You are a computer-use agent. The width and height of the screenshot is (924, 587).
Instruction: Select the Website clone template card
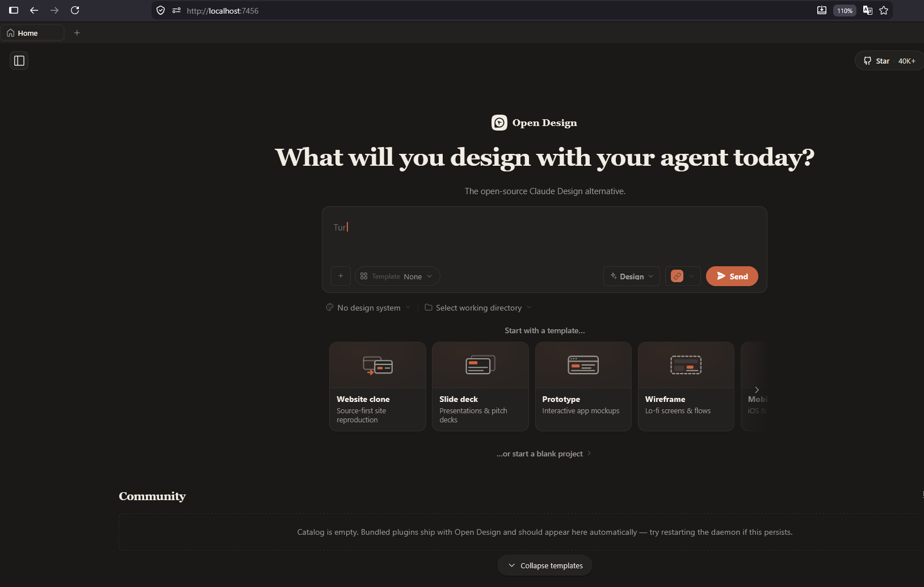coord(377,387)
